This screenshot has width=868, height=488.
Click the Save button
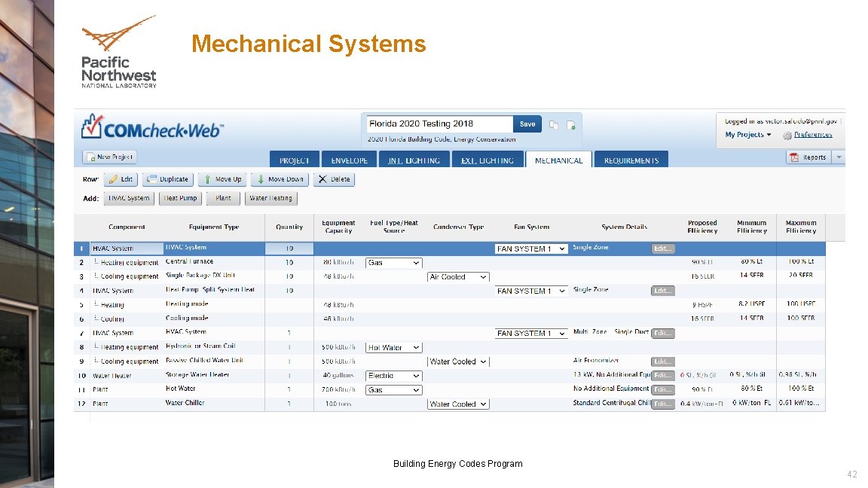pyautogui.click(x=527, y=124)
